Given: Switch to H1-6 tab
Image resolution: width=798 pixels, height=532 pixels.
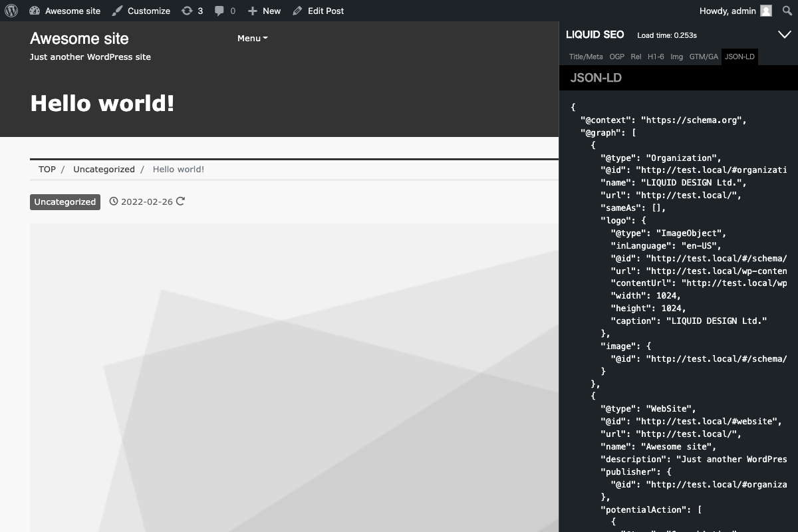Looking at the screenshot, I should pyautogui.click(x=656, y=57).
